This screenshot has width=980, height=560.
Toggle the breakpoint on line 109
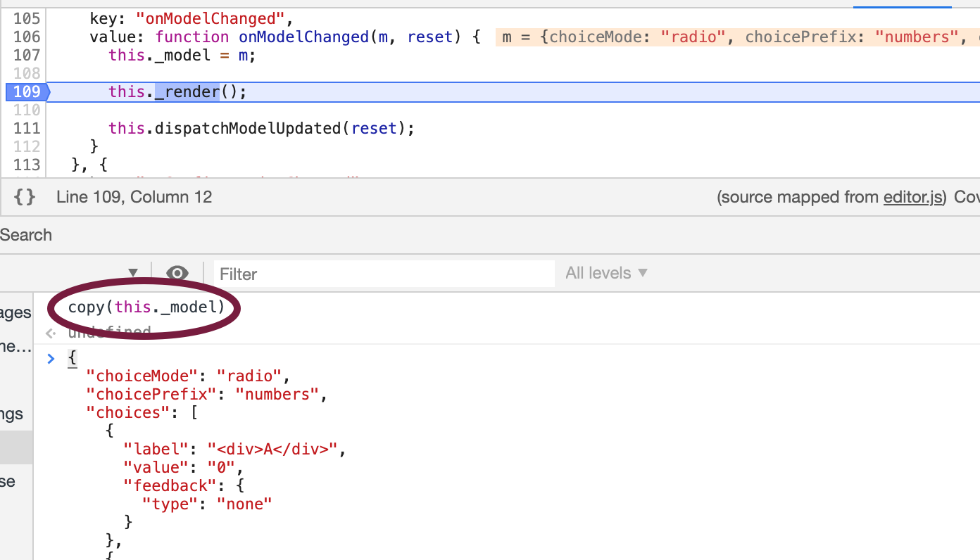[x=27, y=91]
